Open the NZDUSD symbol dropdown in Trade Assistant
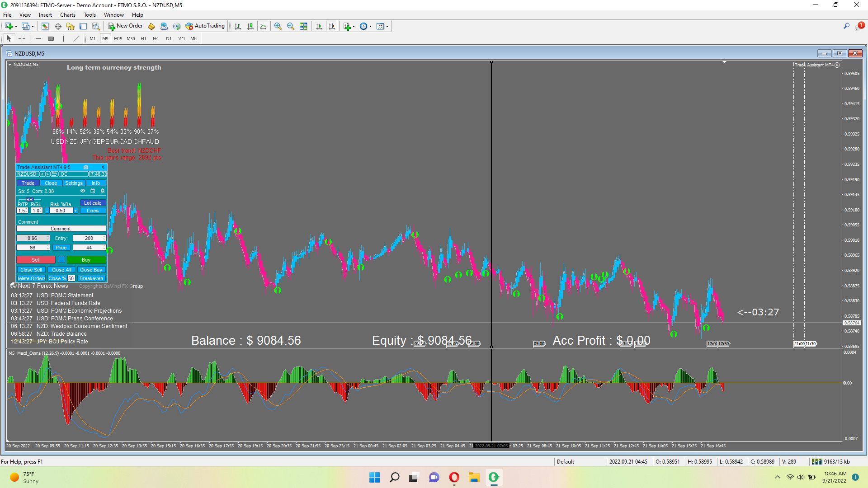The width and height of the screenshot is (868, 488). point(27,174)
